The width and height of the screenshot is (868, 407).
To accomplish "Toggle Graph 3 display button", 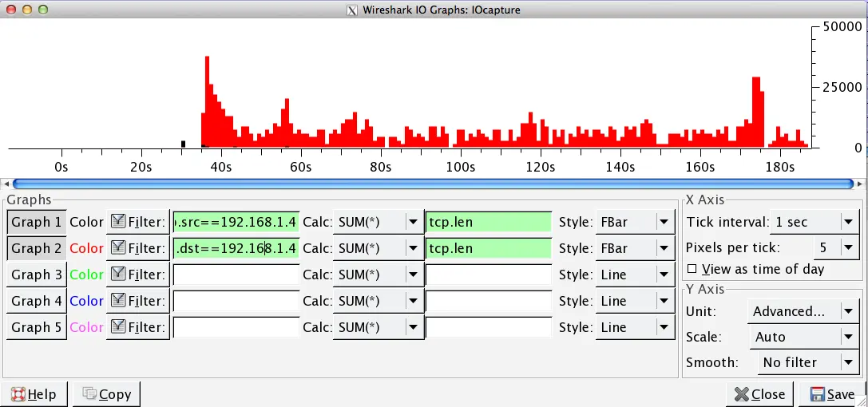I will point(36,275).
